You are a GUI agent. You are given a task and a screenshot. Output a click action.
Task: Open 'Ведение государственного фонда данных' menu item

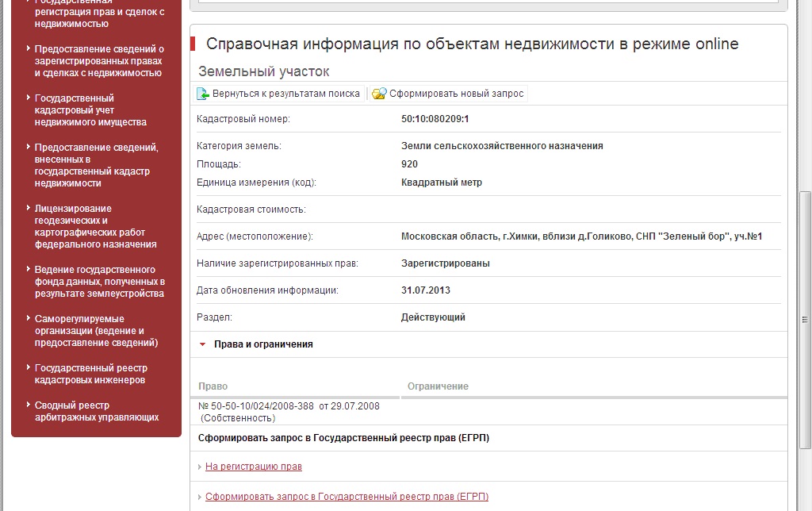pyautogui.click(x=99, y=282)
